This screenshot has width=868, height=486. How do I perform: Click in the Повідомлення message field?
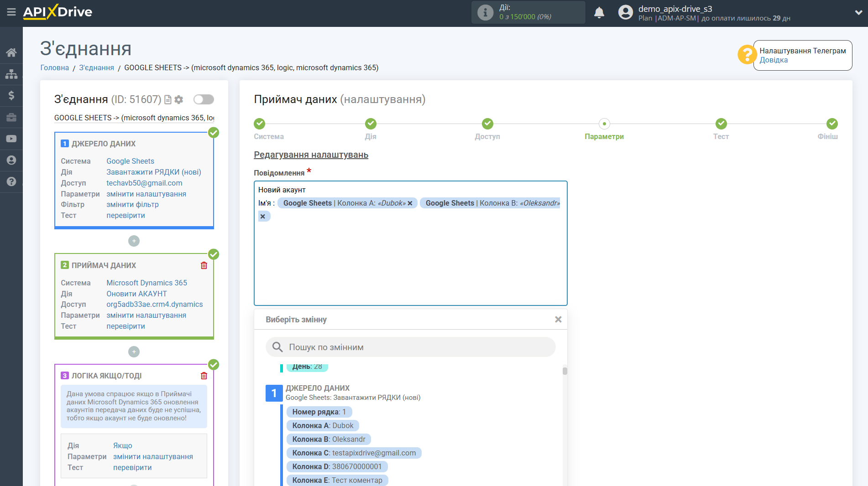point(410,243)
